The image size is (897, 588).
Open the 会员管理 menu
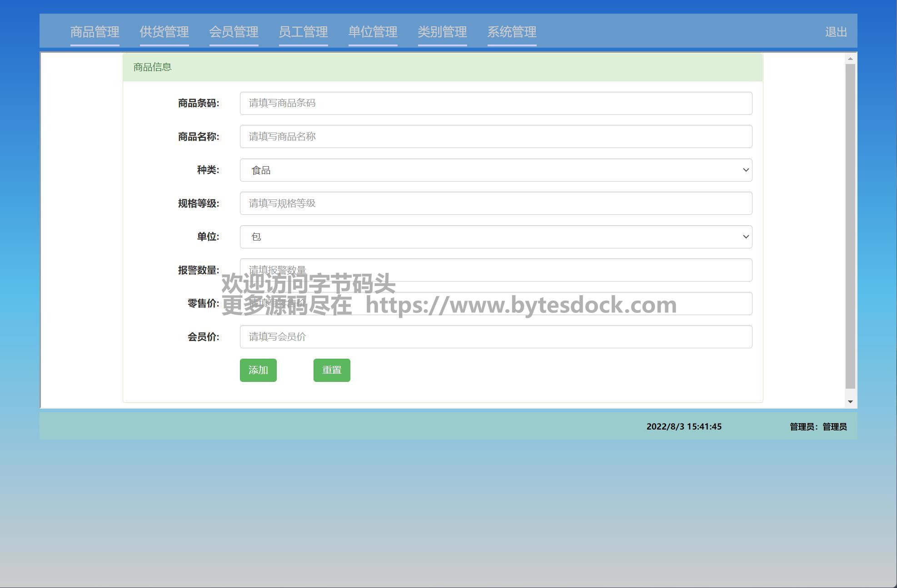pyautogui.click(x=234, y=32)
